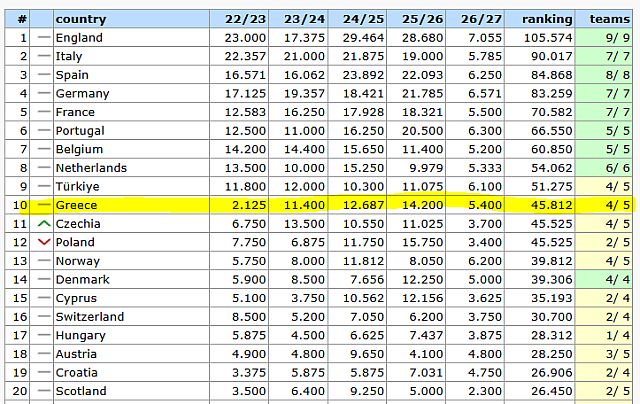This screenshot has height=404, width=640.
Task: Click Poland's 25/26 value 15.750
Action: click(422, 242)
